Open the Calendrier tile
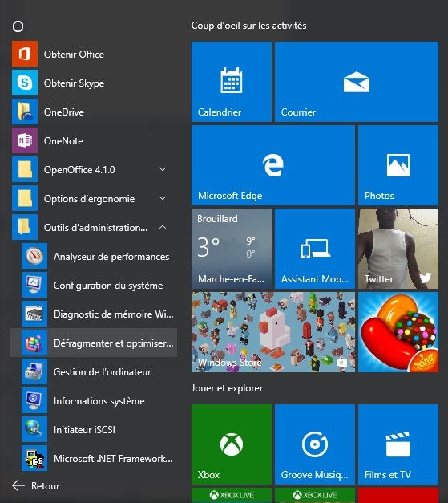Screen dimensions: 448x503 click(232, 82)
